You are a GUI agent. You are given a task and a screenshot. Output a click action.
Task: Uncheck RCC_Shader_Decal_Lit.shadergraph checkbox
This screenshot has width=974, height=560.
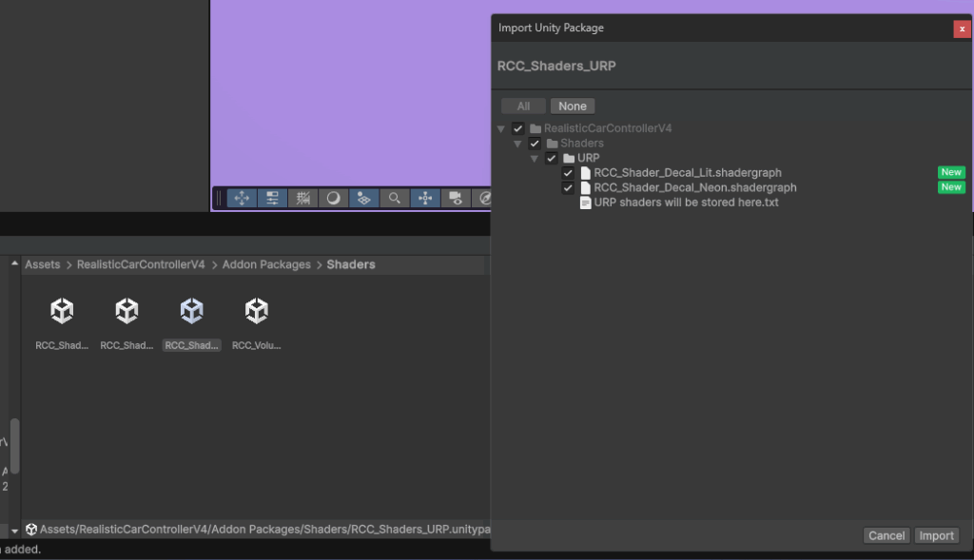point(568,173)
